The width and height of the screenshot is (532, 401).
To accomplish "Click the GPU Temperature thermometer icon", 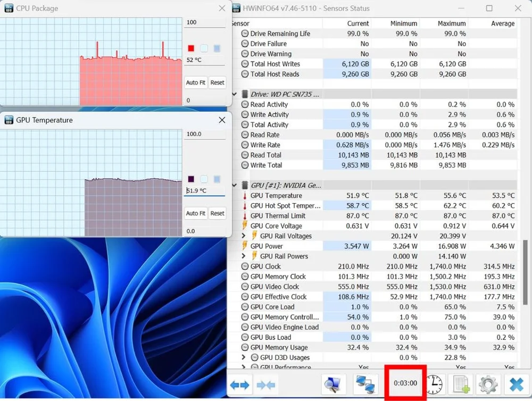I will pos(245,195).
